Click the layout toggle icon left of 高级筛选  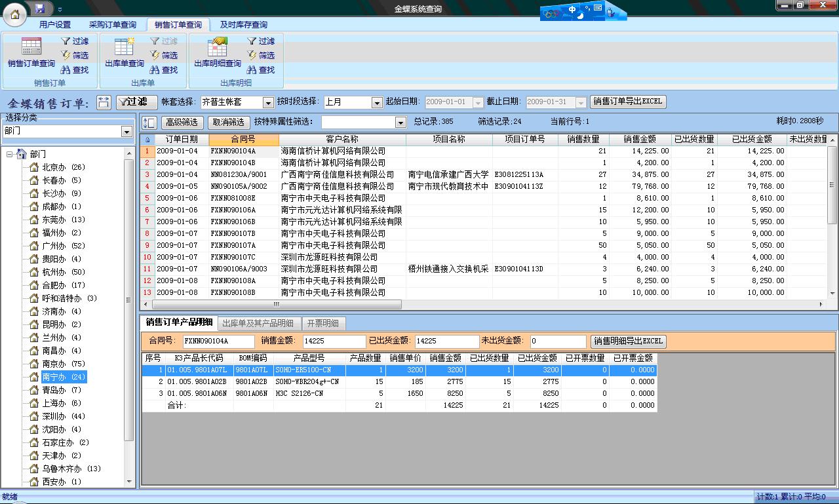149,123
